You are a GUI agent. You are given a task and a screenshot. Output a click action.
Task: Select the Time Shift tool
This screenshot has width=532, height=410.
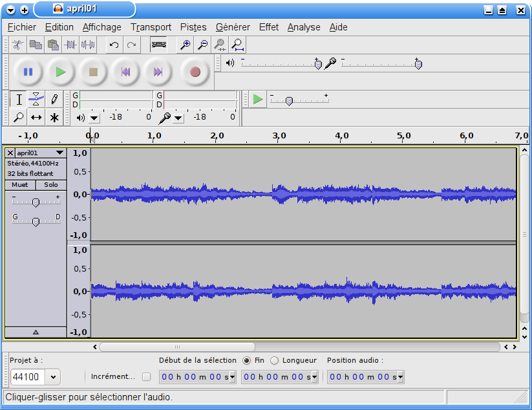pos(36,118)
